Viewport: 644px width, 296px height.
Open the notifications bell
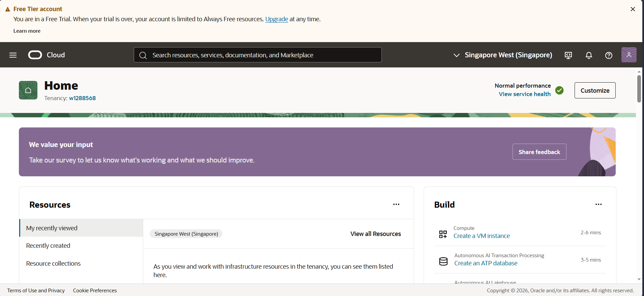click(x=589, y=55)
